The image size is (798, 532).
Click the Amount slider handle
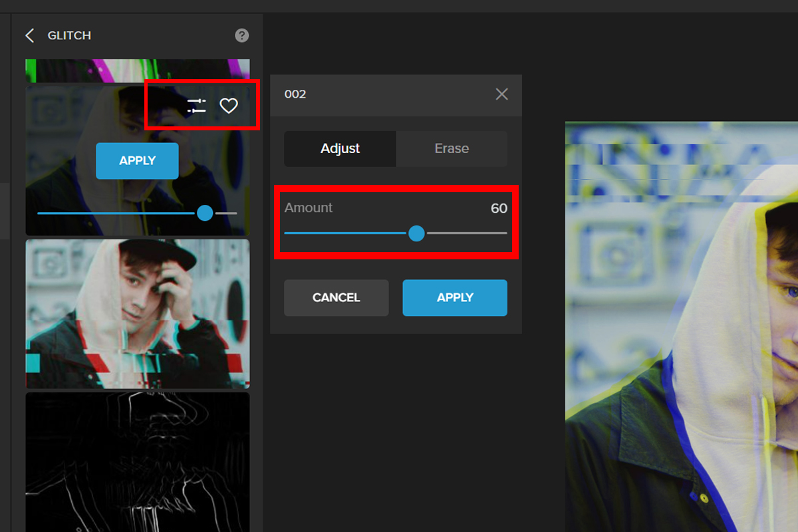click(x=417, y=233)
